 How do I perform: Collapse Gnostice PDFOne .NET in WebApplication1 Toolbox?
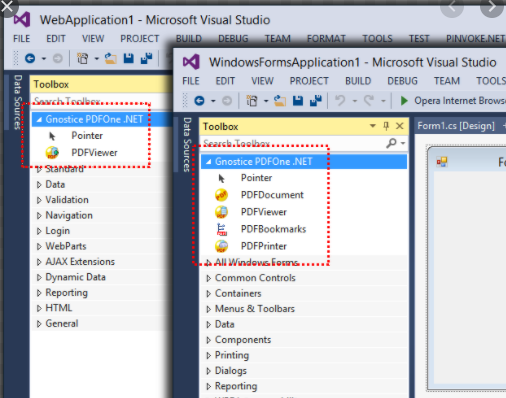(39, 119)
